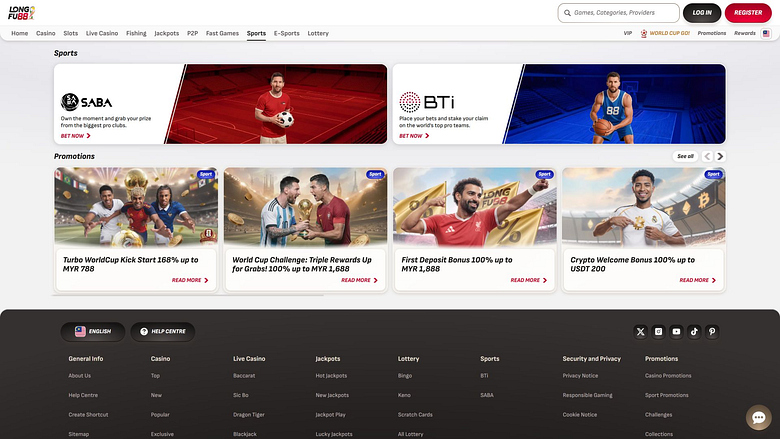Click Bet Now on the SABA banner
This screenshot has width=780, height=439.
click(x=76, y=136)
